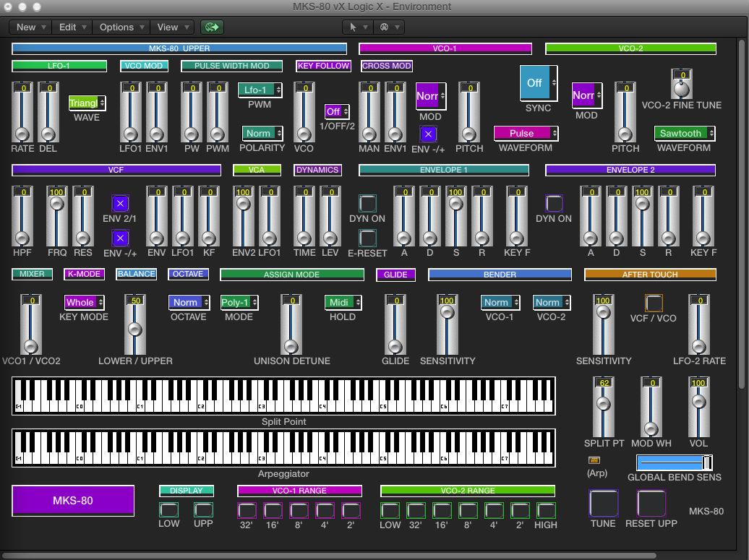The image size is (749, 560).
Task: Click the E-RESET button in the VCF section
Action: [368, 236]
